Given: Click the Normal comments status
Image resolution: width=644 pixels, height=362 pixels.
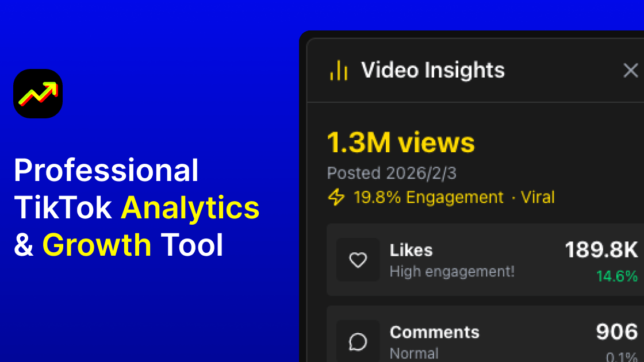Looking at the screenshot, I should [414, 353].
